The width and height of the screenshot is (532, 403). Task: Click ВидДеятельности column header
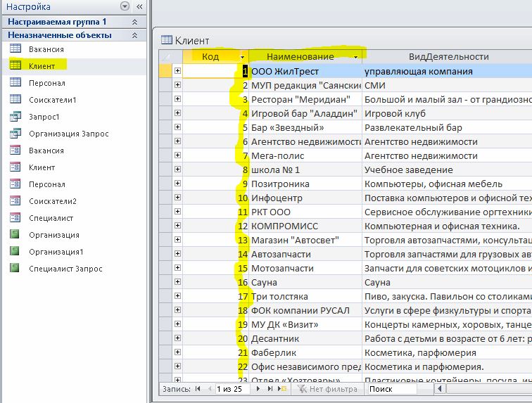(x=448, y=57)
